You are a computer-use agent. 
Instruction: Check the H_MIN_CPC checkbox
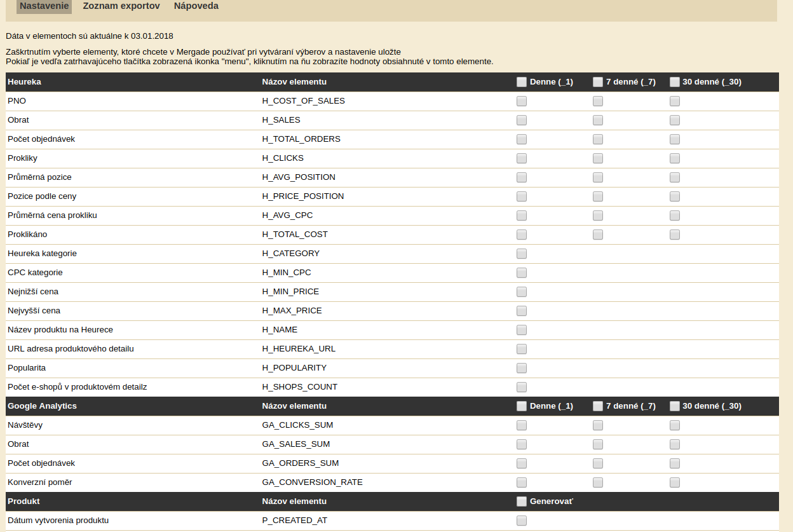[522, 273]
